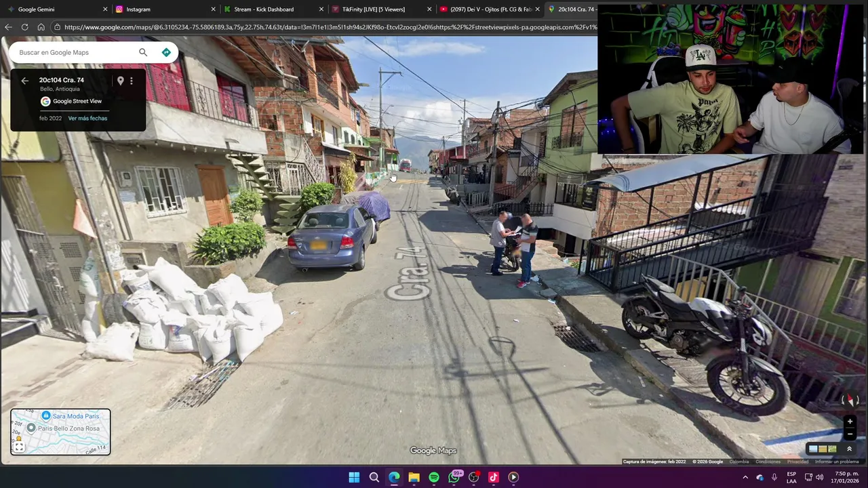Open File Explorer from the taskbar
Viewport: 868px width, 488px height.
(x=414, y=477)
